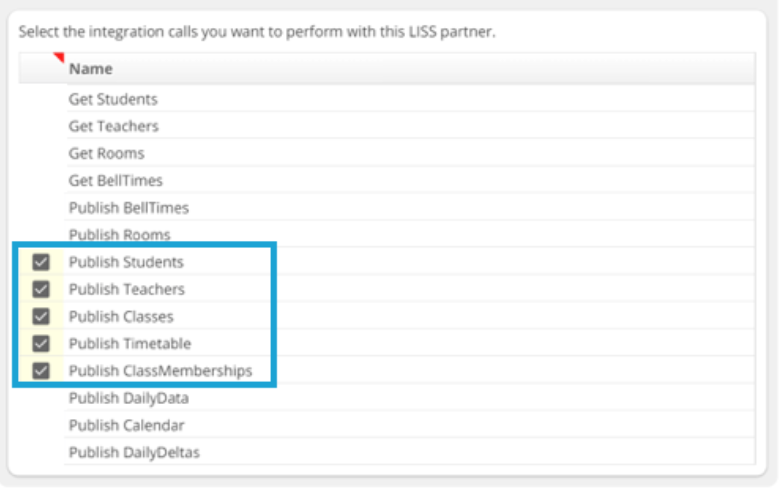
Task: Click the Publish Timetable name text
Action: pos(129,344)
